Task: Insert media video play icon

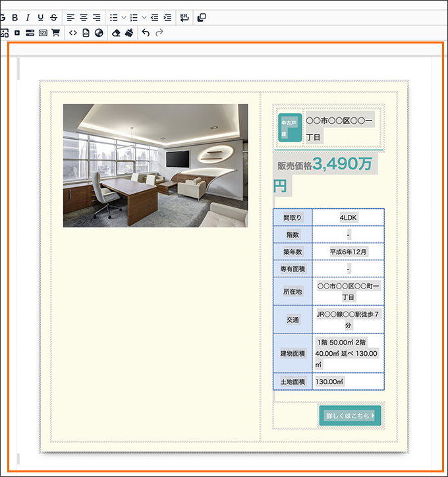Action: (17, 33)
